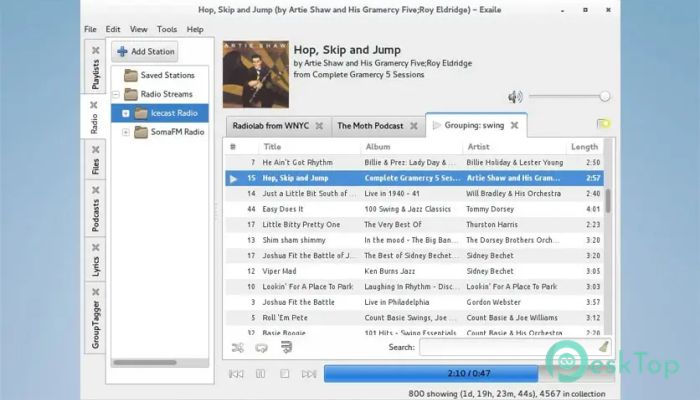Skip to previous track
The width and height of the screenshot is (700, 400).
pyautogui.click(x=236, y=374)
